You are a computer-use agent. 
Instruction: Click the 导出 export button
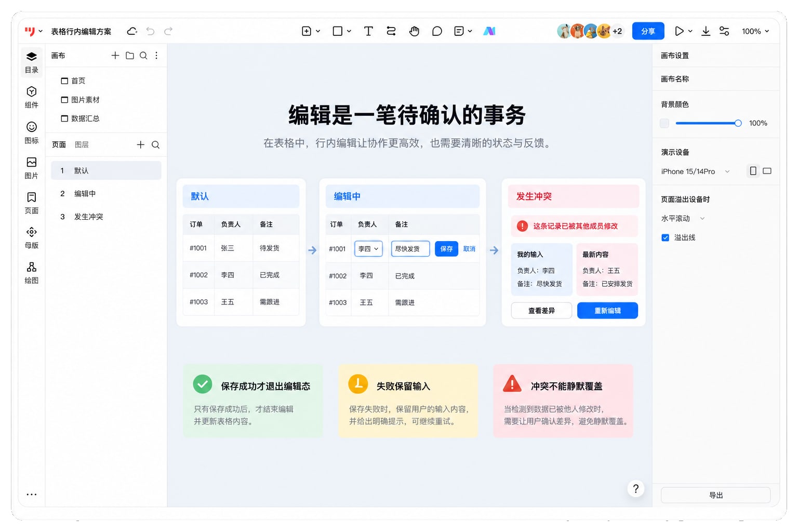pos(715,495)
